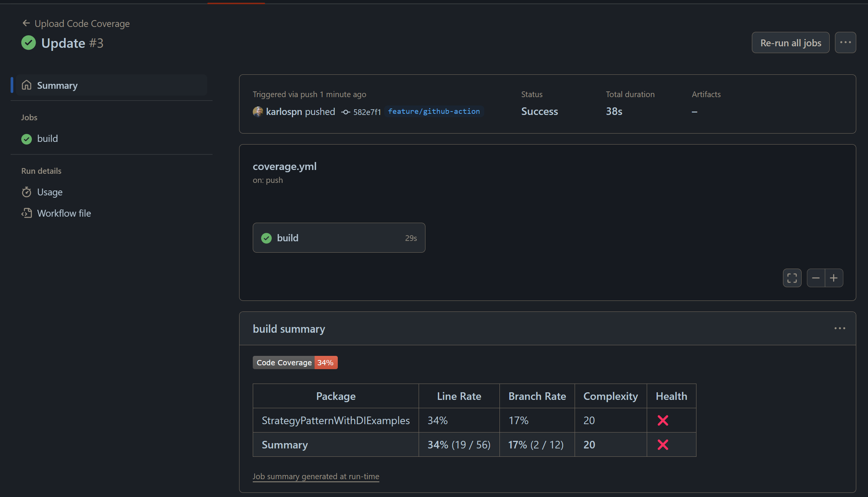
Task: Click the Workflow file document icon
Action: pyautogui.click(x=27, y=213)
